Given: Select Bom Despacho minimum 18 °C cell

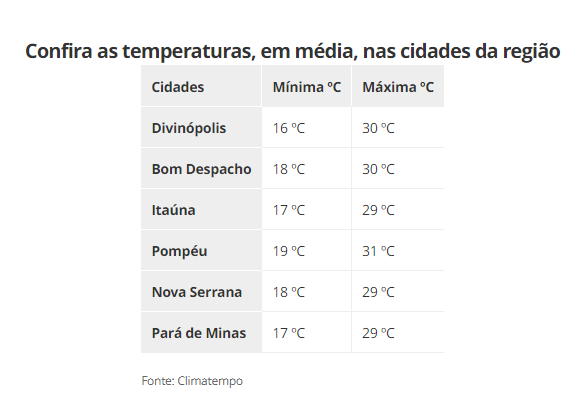Looking at the screenshot, I should point(307,169).
